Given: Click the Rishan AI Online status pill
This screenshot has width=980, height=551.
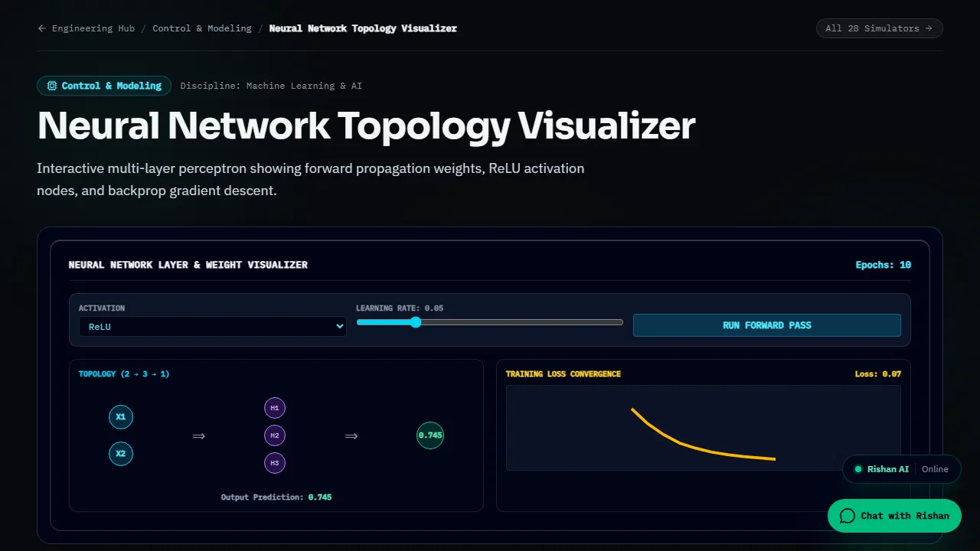Looking at the screenshot, I should click(x=902, y=469).
